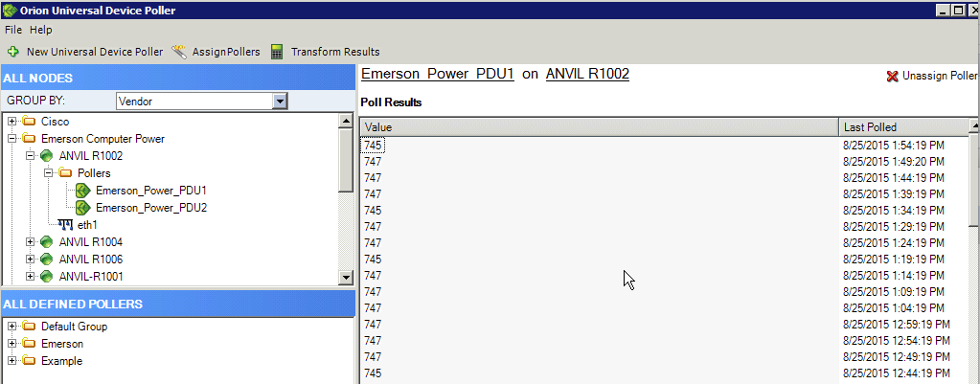
Task: Click AssignPollers toolbar label
Action: click(226, 52)
